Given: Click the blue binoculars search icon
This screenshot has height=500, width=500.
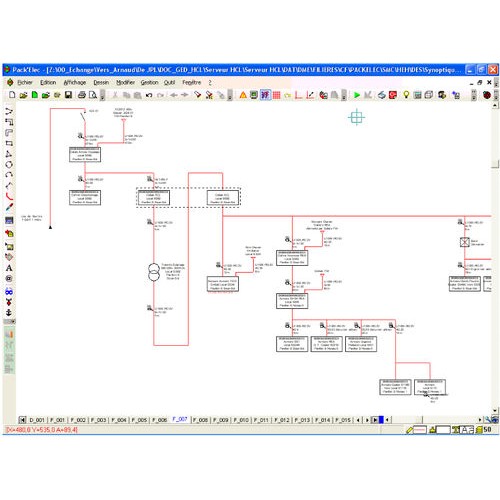Looking at the screenshot, I should [x=9, y=292].
